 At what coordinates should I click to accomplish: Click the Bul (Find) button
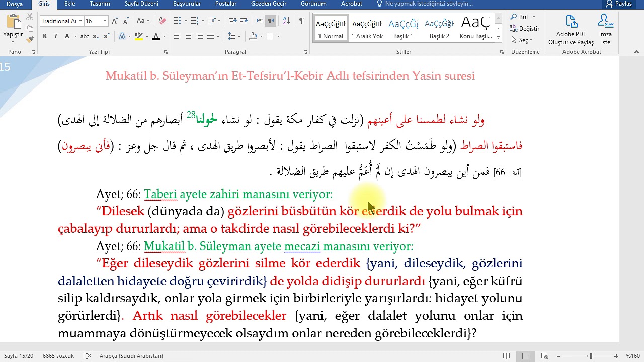[520, 17]
